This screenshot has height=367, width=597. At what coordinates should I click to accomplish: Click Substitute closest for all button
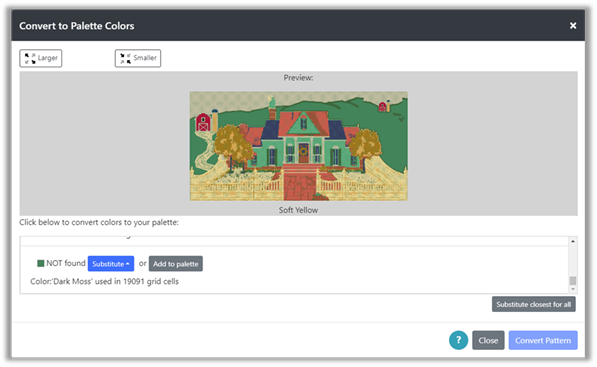point(533,304)
